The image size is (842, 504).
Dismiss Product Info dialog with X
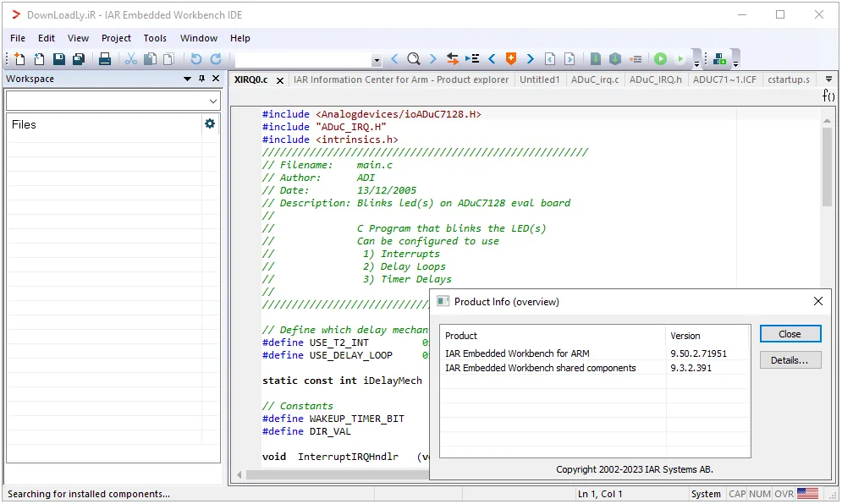click(817, 301)
